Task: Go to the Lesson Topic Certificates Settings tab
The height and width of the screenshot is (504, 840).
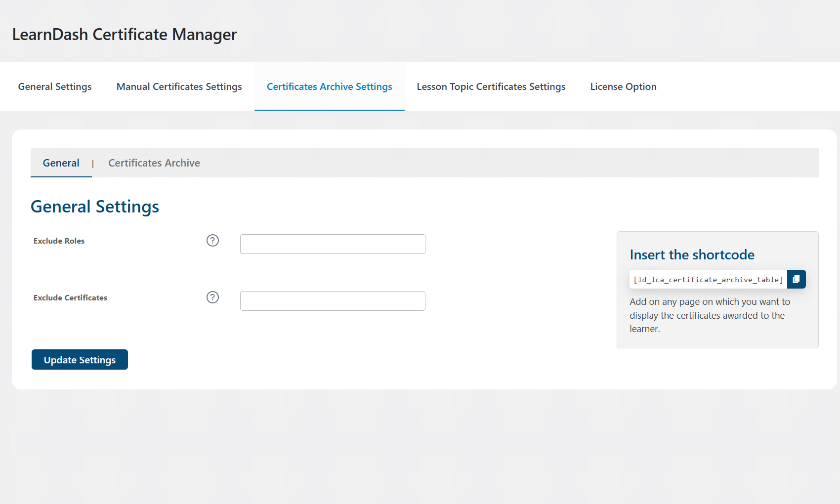Action: 491,86
